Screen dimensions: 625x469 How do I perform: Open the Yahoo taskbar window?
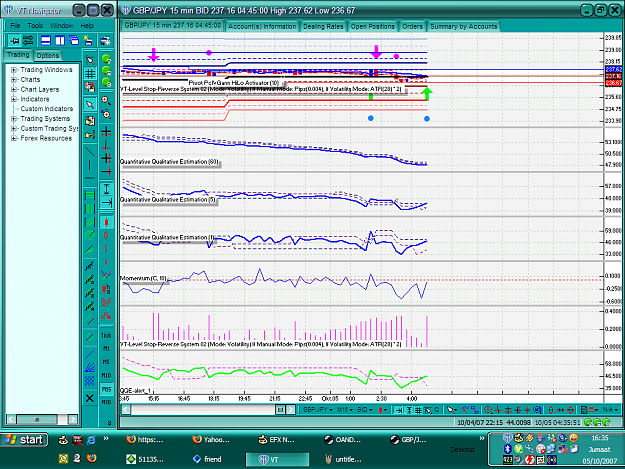[212, 440]
